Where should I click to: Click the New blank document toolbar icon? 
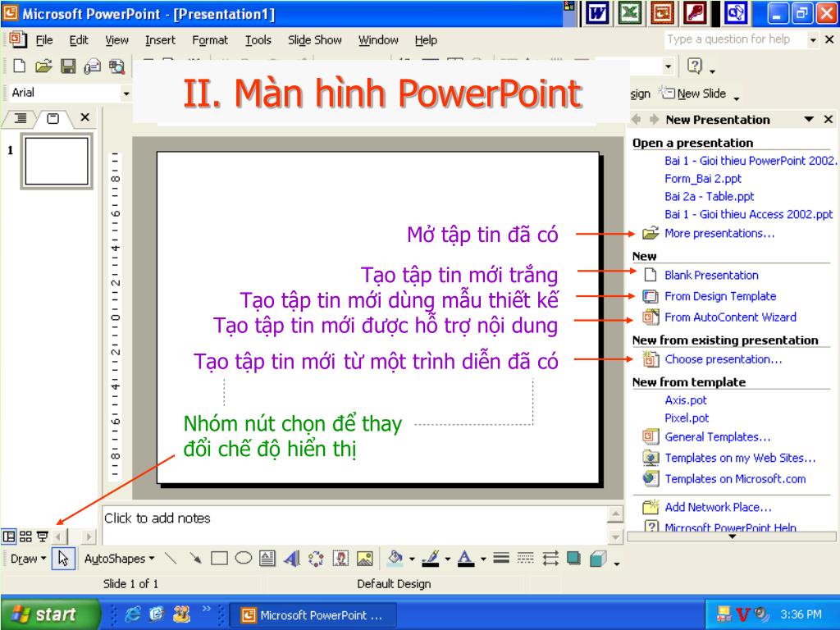(20, 66)
